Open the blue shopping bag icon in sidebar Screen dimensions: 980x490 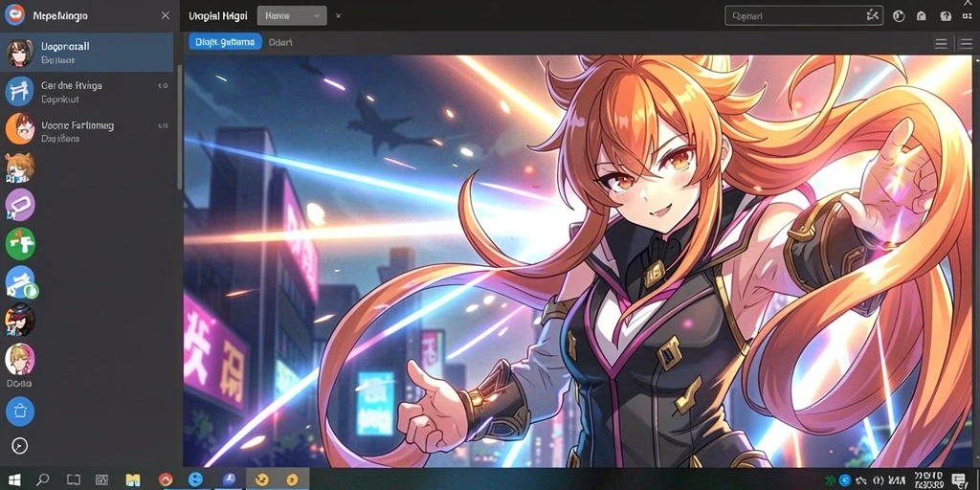tap(20, 412)
